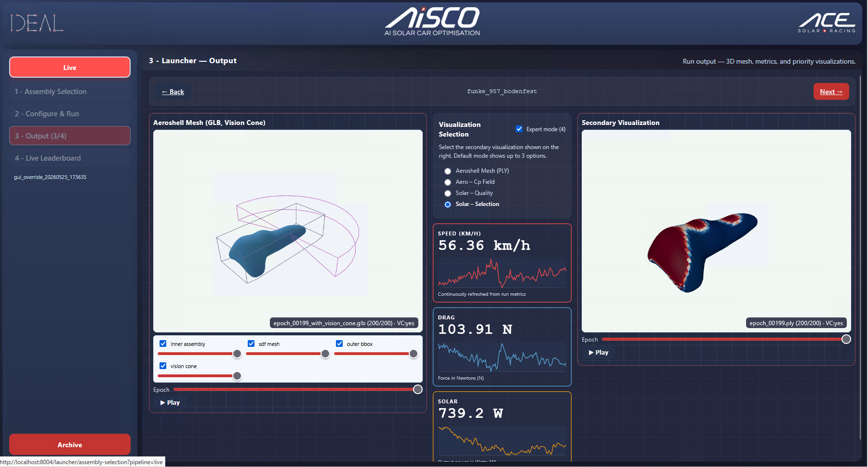Uncheck the vision cone checkbox

(x=163, y=366)
